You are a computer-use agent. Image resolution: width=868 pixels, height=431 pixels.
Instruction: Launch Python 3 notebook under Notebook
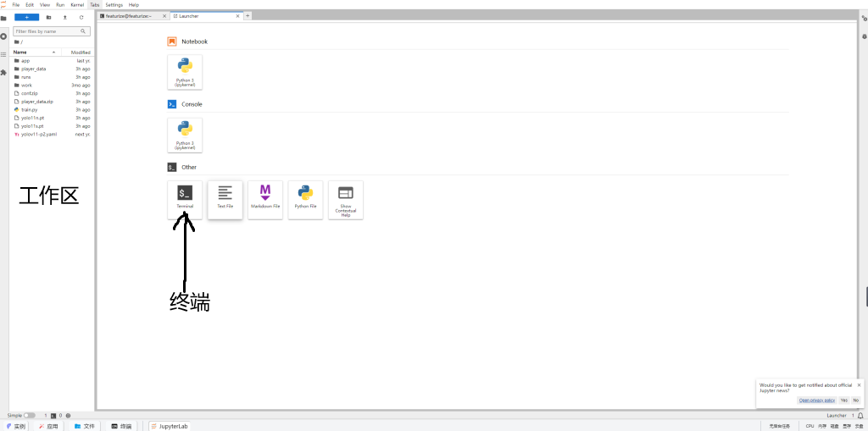coord(185,74)
